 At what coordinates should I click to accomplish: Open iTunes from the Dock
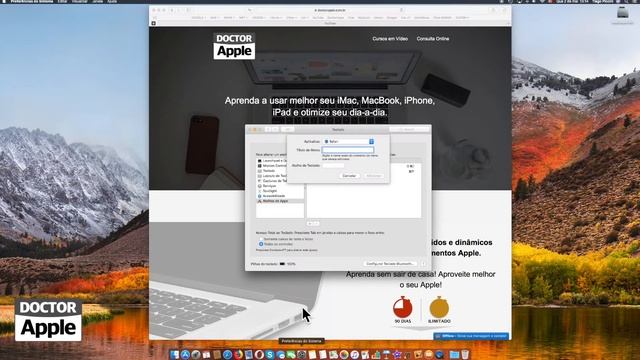355,355
